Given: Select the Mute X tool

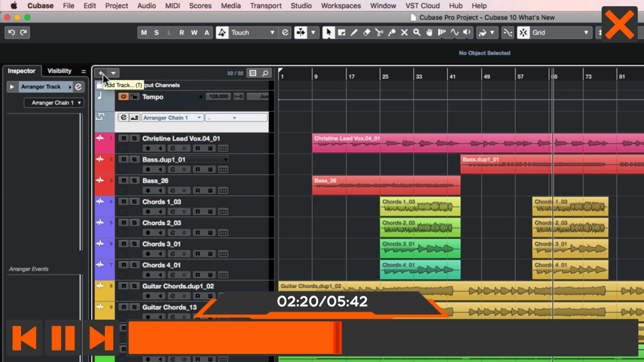Looking at the screenshot, I should pos(404,33).
